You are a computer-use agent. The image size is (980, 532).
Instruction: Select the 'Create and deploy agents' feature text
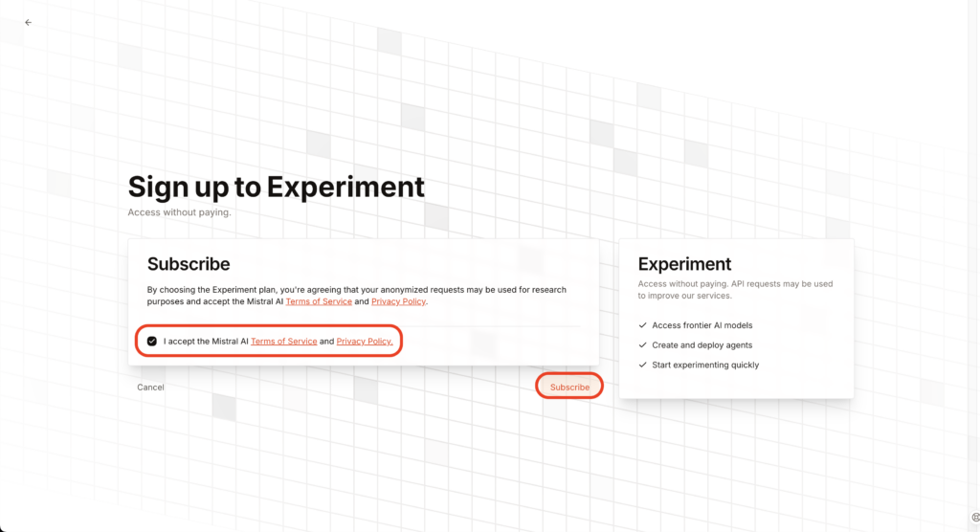702,345
